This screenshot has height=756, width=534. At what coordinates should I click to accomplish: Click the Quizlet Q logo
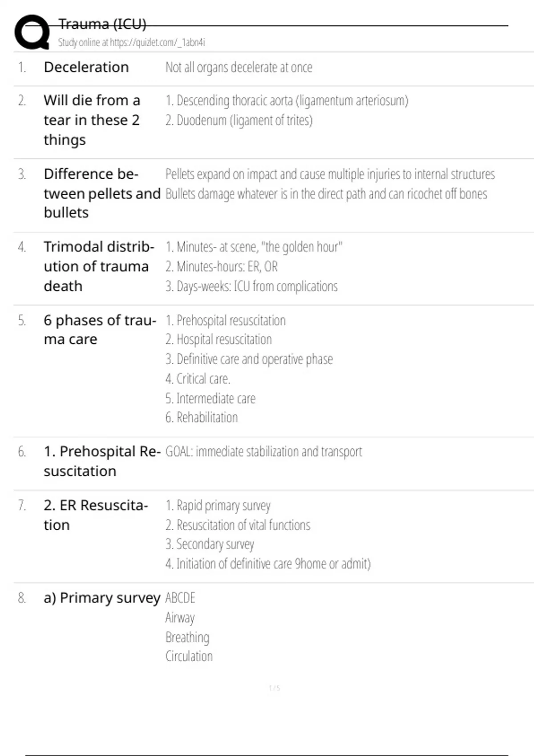pos(32,32)
